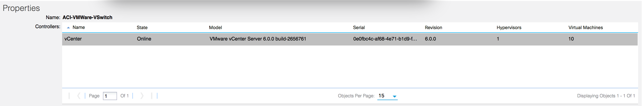Select the 15 objects per page box
The width and height of the screenshot is (644, 106).
tap(387, 96)
